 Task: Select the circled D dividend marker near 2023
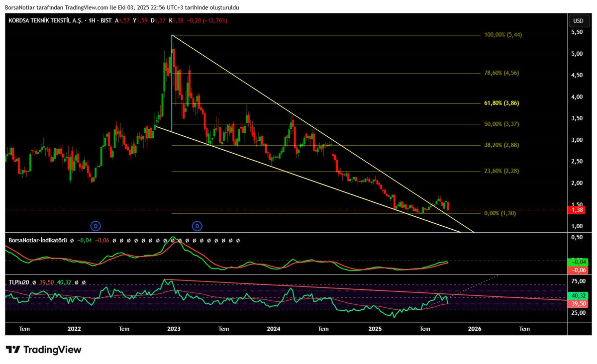coord(198,225)
